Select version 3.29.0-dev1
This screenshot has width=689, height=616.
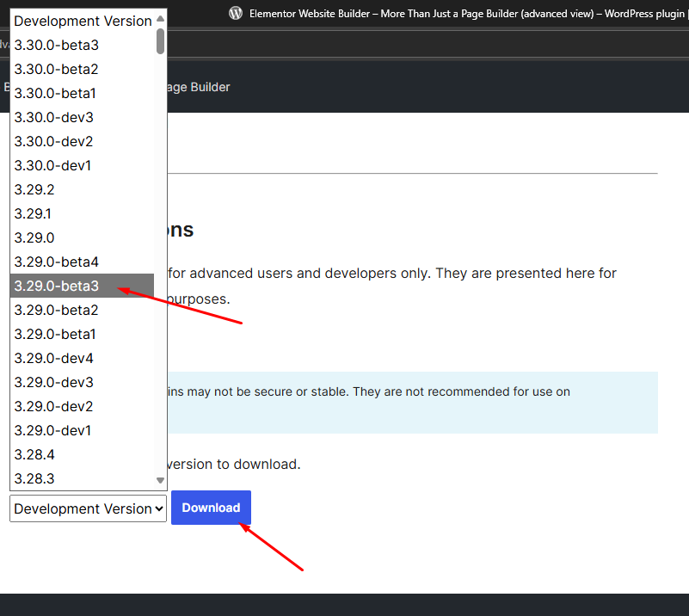click(83, 430)
